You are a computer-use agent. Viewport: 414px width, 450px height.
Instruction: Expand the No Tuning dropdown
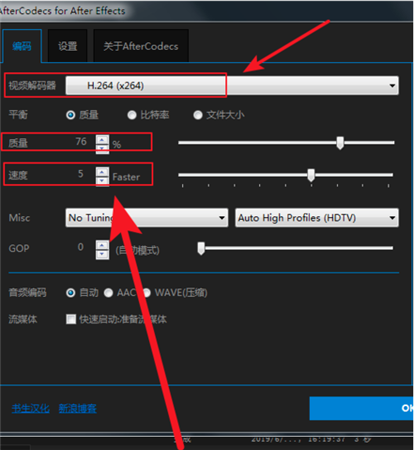[147, 218]
